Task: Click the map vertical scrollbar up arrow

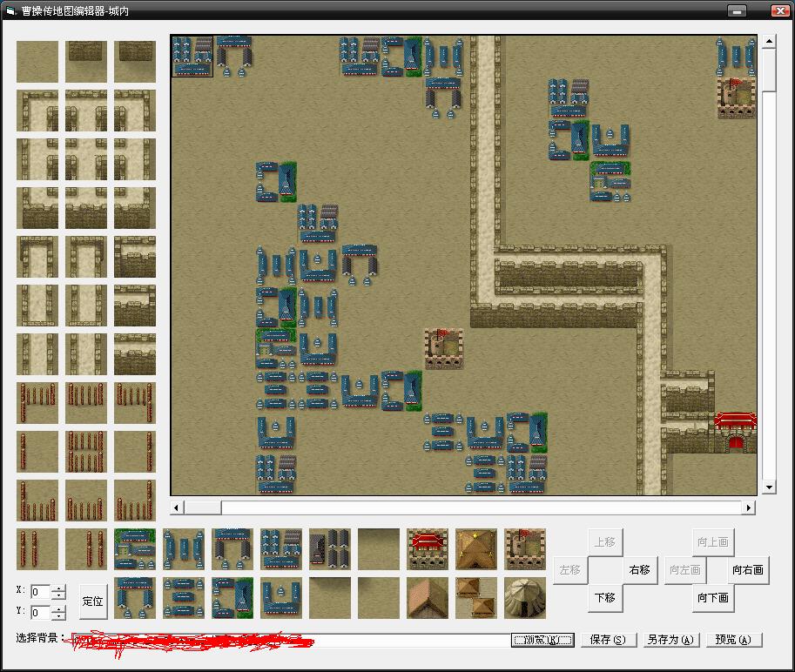Action: (769, 41)
